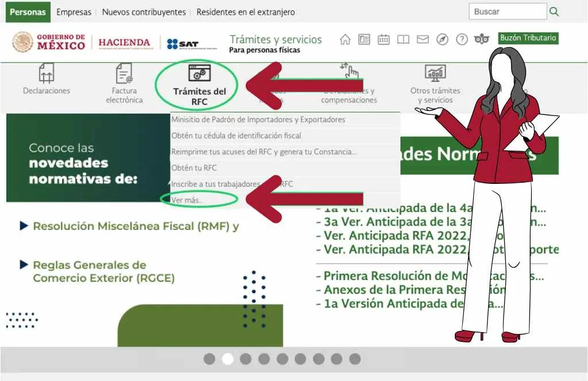Open the open-book icon in header

click(x=403, y=40)
